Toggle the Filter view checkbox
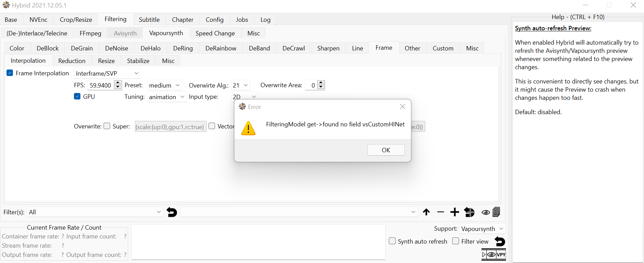The image size is (644, 263). point(456,241)
